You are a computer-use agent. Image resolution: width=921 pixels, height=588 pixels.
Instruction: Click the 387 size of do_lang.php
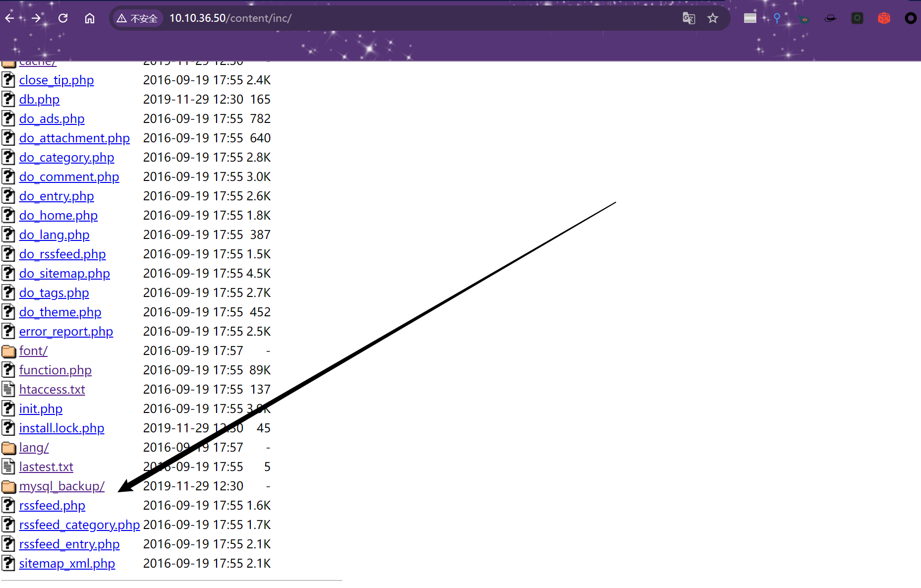(x=260, y=235)
